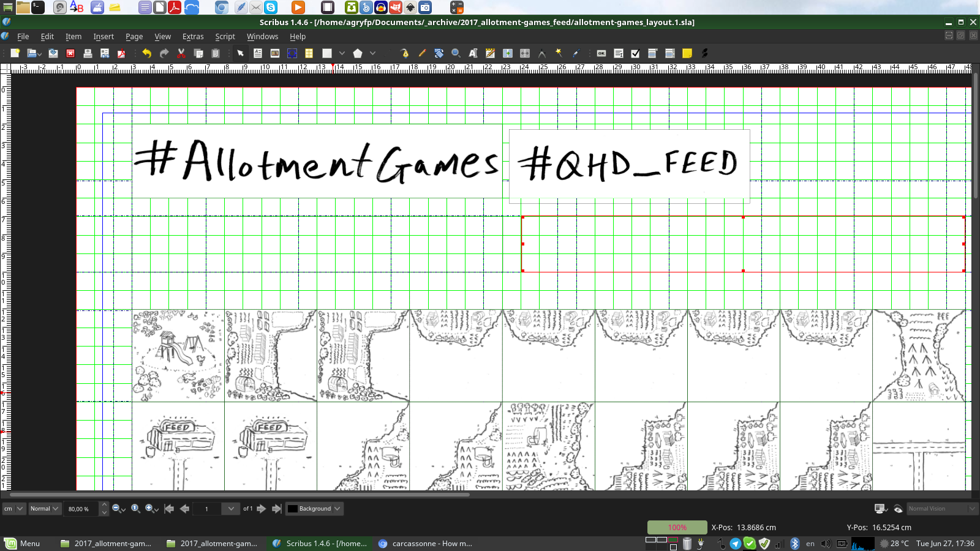Open the Normal Vision visual appearance dropdown

coord(941,509)
